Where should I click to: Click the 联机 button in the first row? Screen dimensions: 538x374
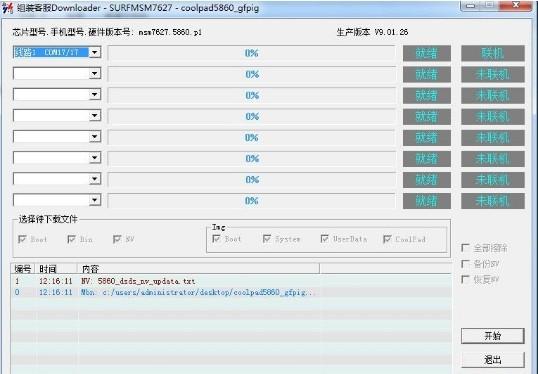(493, 53)
